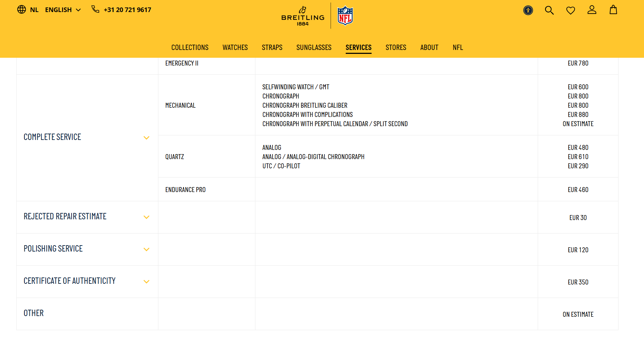The image size is (644, 349).
Task: Open the wishlist heart icon
Action: [x=570, y=11]
